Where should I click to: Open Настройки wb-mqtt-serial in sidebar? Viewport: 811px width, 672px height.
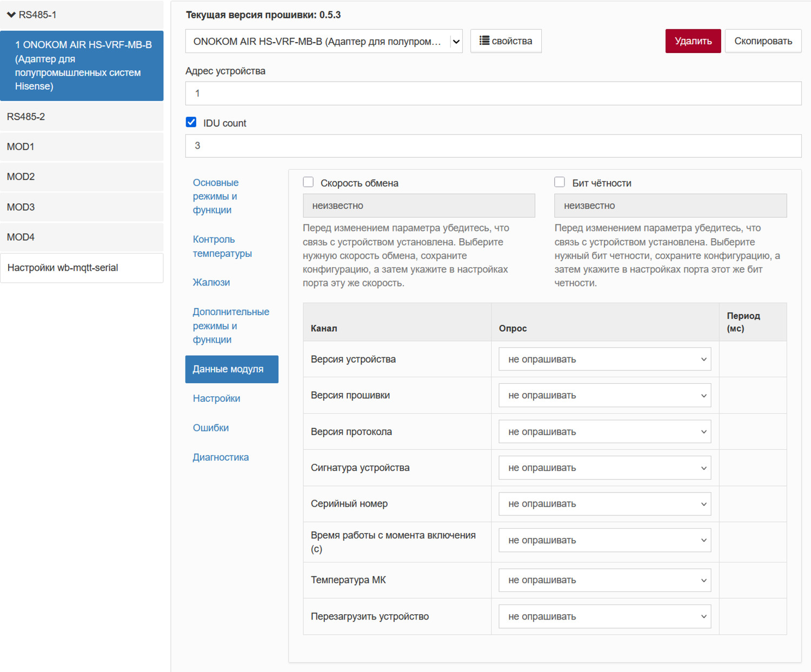click(x=81, y=268)
